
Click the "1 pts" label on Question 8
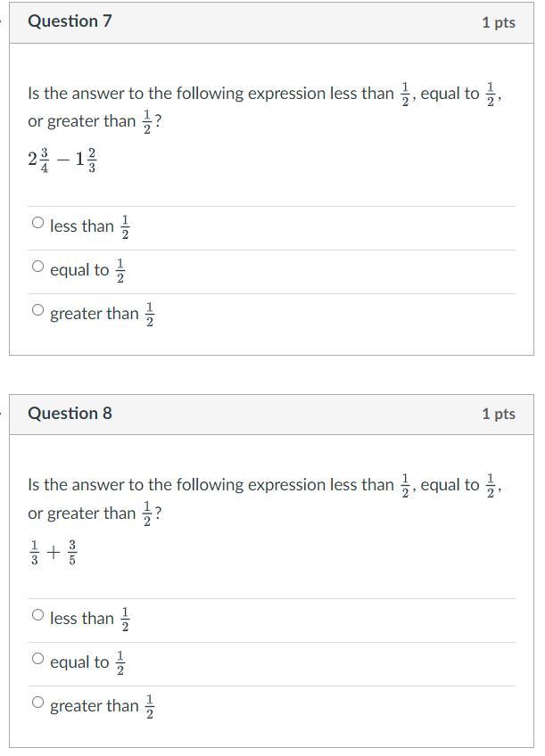tap(499, 414)
